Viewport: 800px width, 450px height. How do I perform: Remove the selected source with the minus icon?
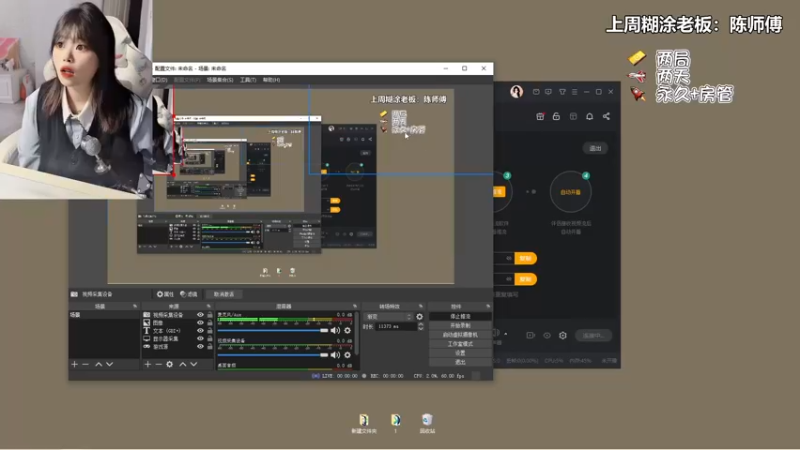pyautogui.click(x=159, y=364)
